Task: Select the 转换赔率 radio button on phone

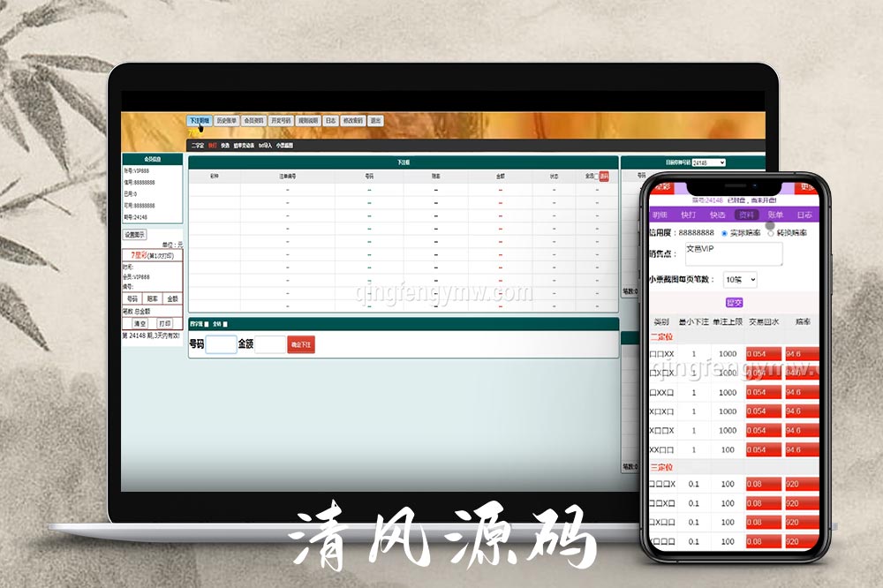Action: coord(770,233)
